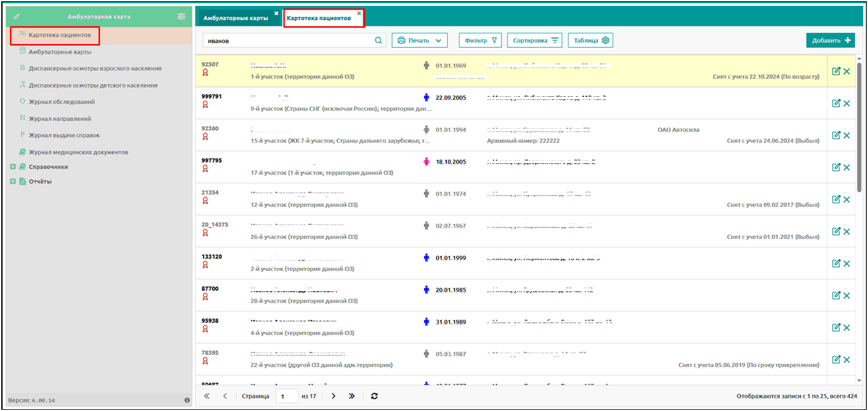Delete patient record 999791

coord(847,104)
